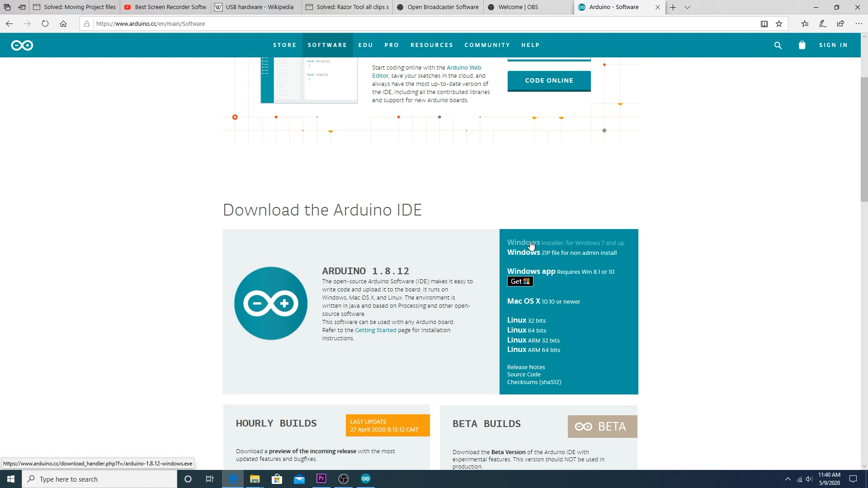Image resolution: width=868 pixels, height=488 pixels.
Task: Open Adobe Premiere Pro from the taskbar
Action: [321, 479]
